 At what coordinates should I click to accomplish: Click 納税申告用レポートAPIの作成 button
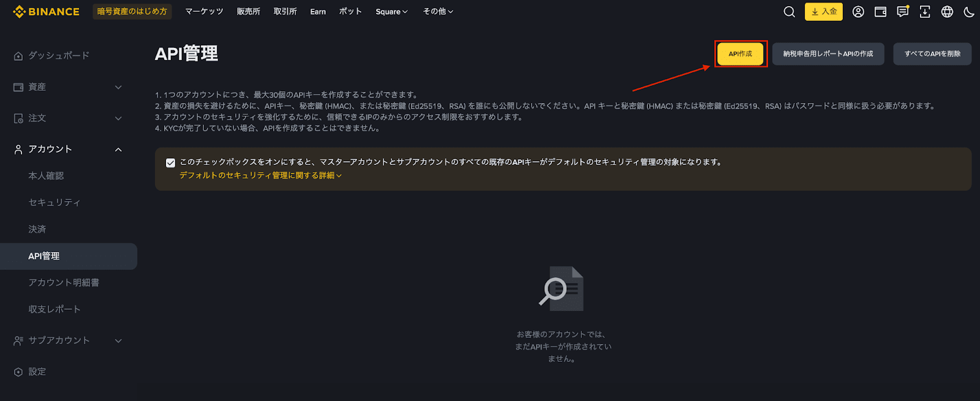(x=828, y=54)
